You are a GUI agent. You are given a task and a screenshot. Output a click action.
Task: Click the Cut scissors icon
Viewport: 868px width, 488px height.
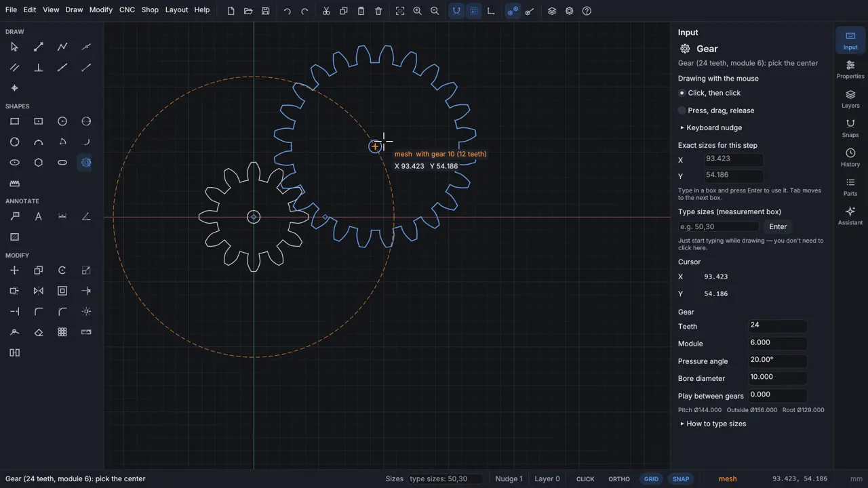(x=326, y=11)
